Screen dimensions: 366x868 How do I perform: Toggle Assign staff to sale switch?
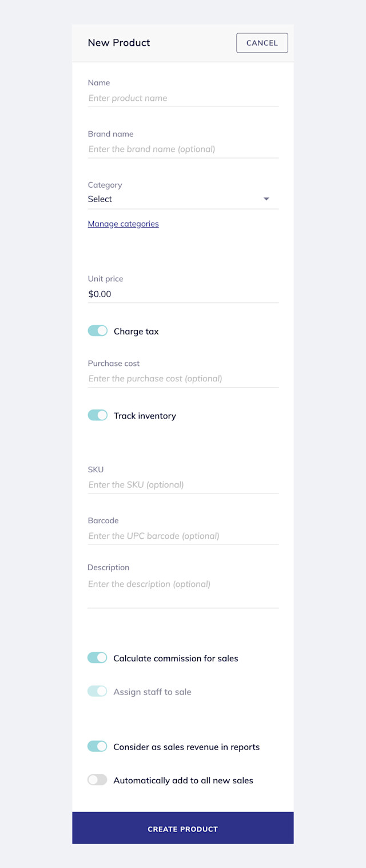(98, 691)
